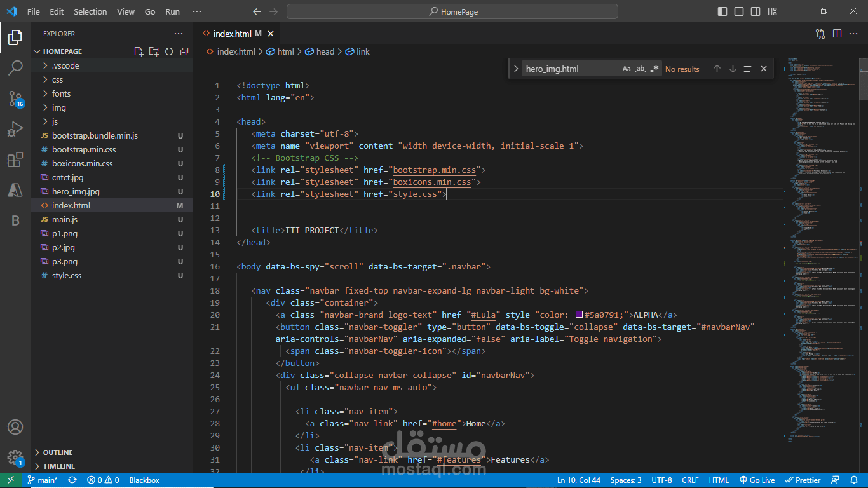Open the Accounts icon in activity bar
Image resolution: width=868 pixels, height=488 pixels.
pyautogui.click(x=15, y=427)
